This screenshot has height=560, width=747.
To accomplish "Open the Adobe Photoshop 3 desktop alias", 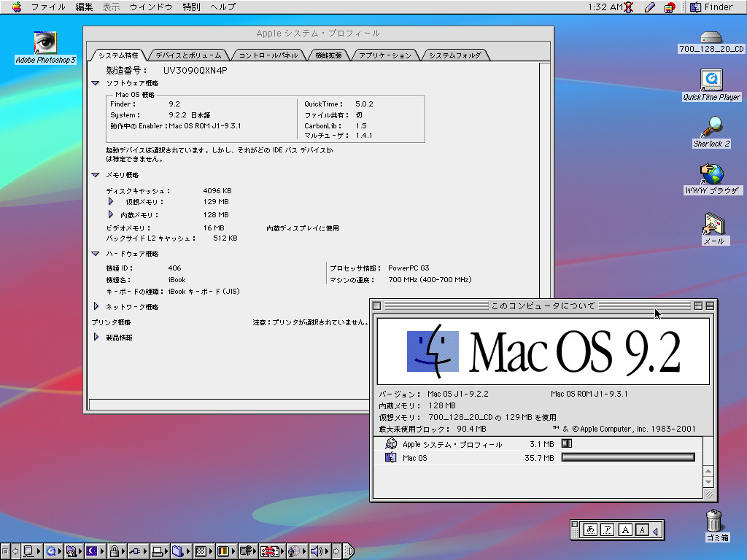I will coord(45,44).
